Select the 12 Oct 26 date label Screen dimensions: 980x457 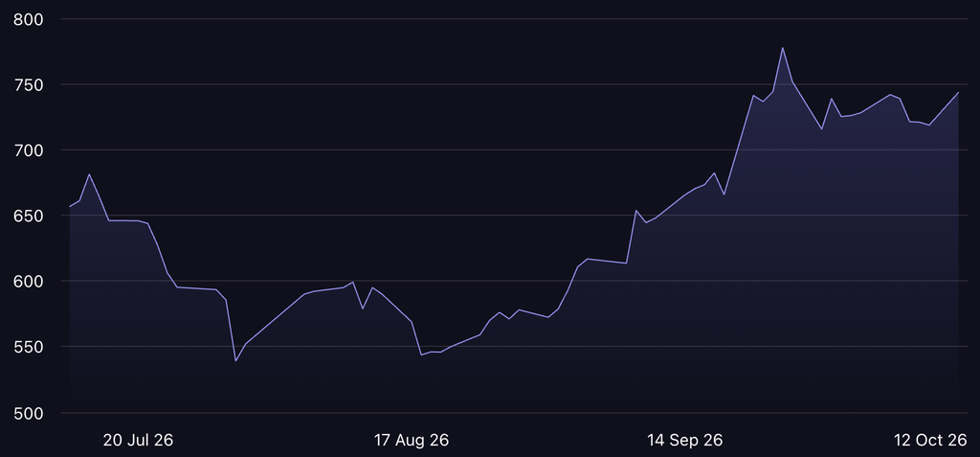pyautogui.click(x=930, y=440)
